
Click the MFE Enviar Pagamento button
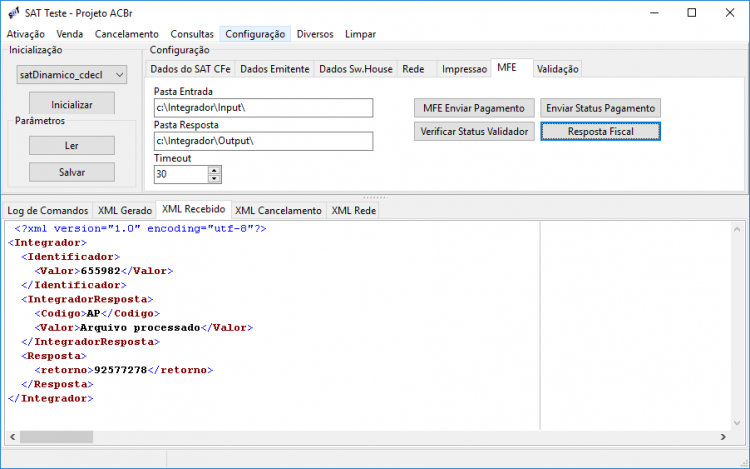(474, 108)
